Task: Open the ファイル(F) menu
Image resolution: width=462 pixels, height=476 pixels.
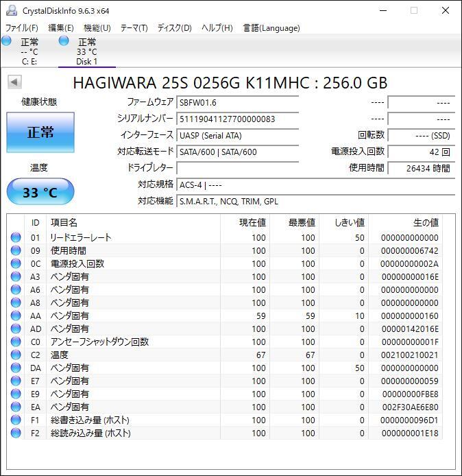Action: pyautogui.click(x=22, y=28)
